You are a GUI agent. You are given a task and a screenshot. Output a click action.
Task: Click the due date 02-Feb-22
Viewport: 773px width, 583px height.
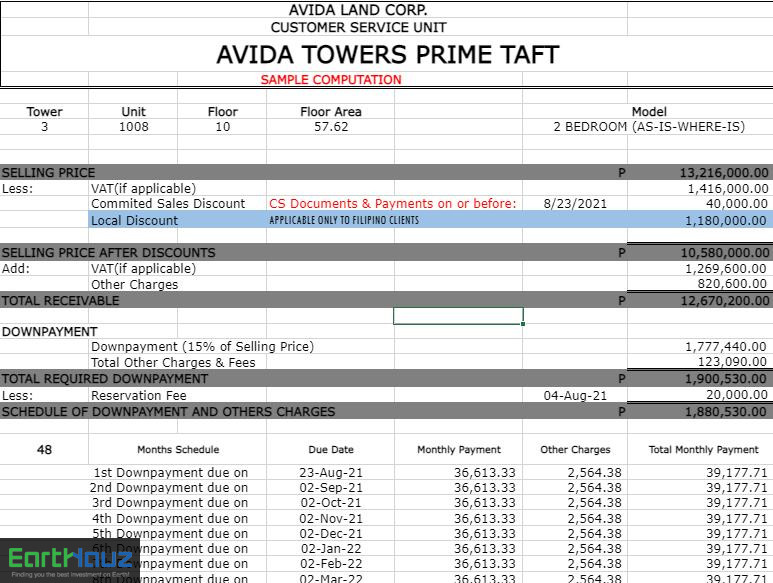(x=331, y=563)
